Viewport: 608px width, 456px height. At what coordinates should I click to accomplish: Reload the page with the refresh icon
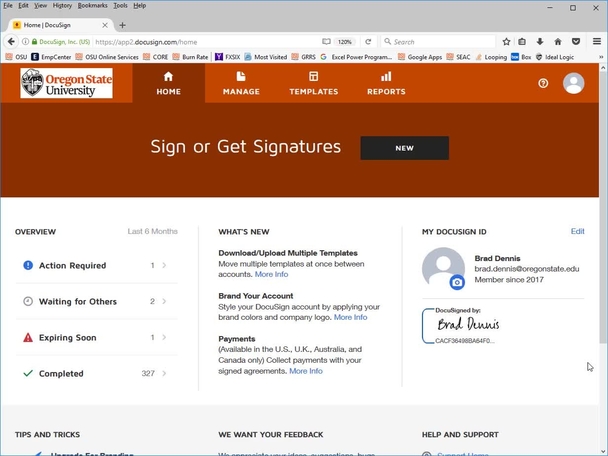[x=368, y=42]
